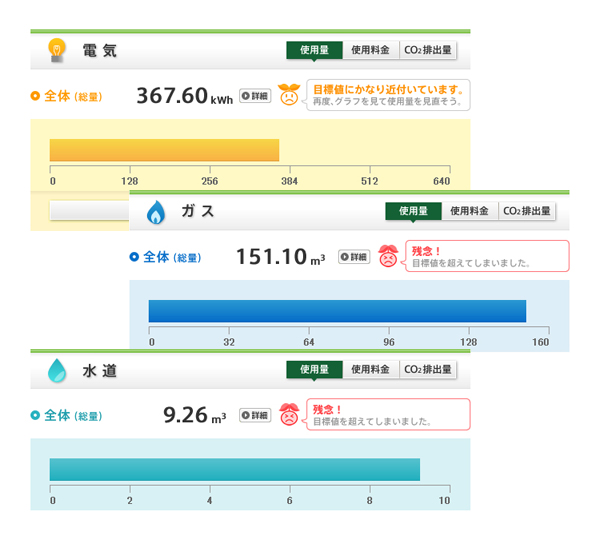Select water panel 使用量 tab
Image resolution: width=600 pixels, height=540 pixels.
(314, 370)
